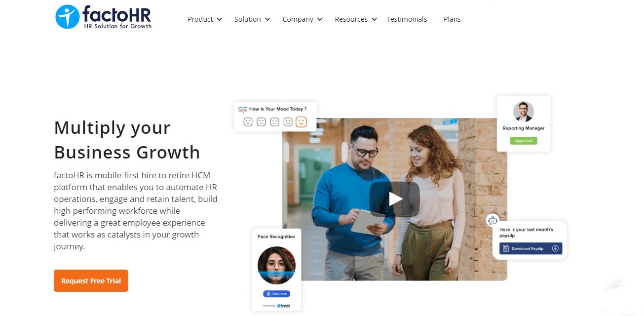Click the download arrow icon on Download Payslip
This screenshot has height=316, width=644.
(x=555, y=248)
